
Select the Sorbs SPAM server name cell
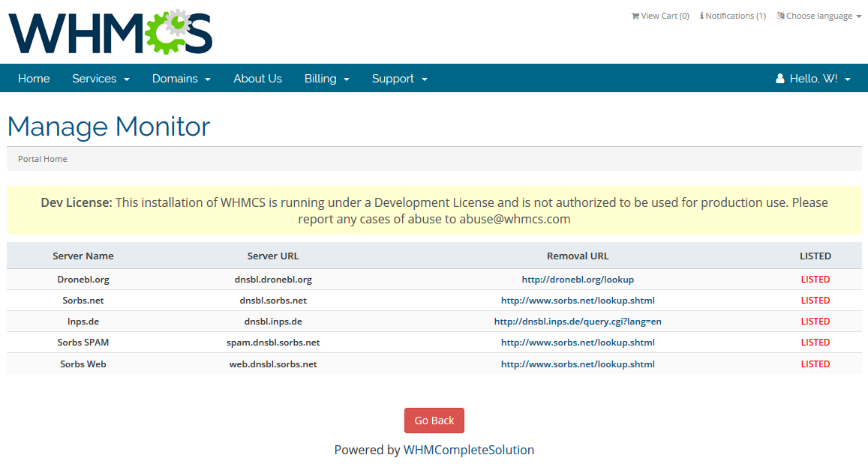(83, 343)
